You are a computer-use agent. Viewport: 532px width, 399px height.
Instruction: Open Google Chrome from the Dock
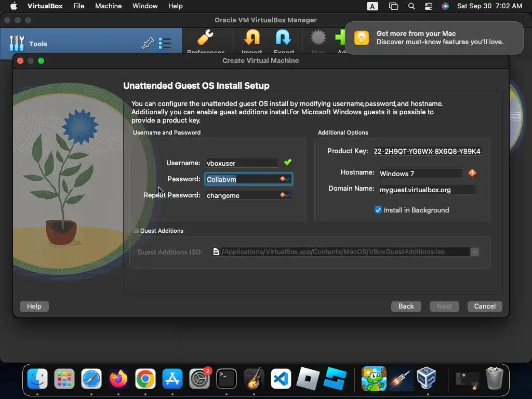(145, 378)
